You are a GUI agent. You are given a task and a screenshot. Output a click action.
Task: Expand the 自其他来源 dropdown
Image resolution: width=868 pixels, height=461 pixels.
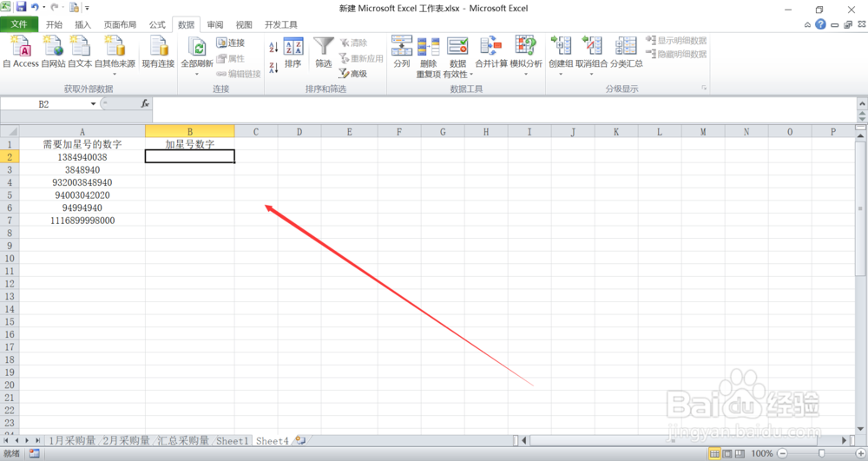click(115, 74)
